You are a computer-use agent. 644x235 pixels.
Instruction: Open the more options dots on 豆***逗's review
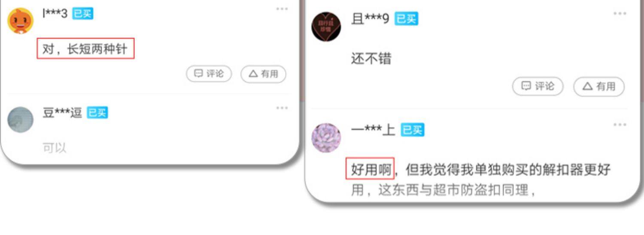tap(282, 108)
